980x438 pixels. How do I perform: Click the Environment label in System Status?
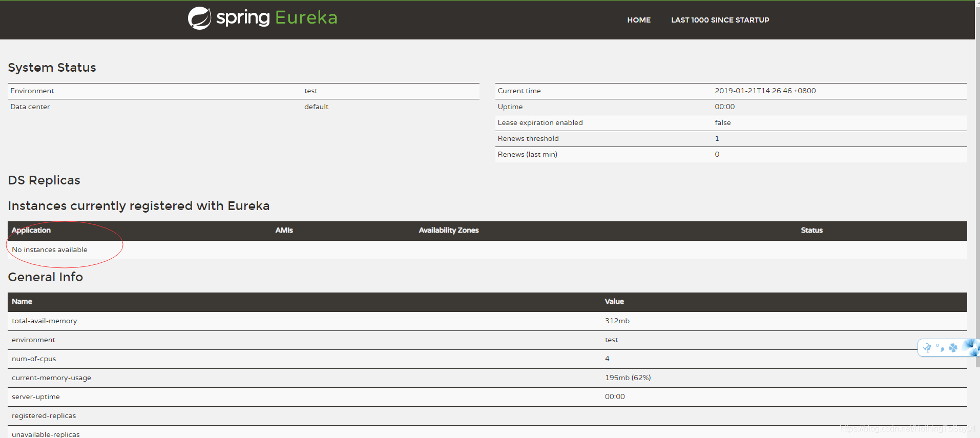pos(32,91)
